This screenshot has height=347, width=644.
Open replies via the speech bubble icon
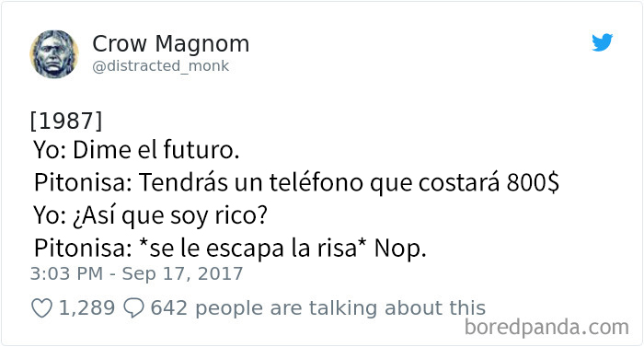[x=134, y=308]
